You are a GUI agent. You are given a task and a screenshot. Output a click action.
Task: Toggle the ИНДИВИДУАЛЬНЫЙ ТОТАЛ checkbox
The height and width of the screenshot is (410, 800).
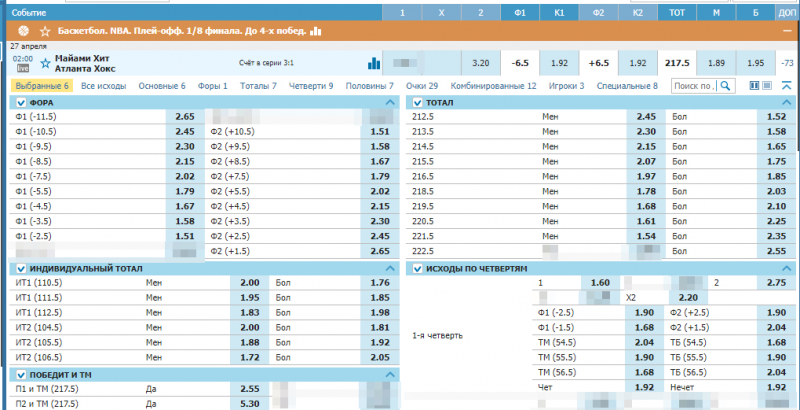(x=20, y=269)
